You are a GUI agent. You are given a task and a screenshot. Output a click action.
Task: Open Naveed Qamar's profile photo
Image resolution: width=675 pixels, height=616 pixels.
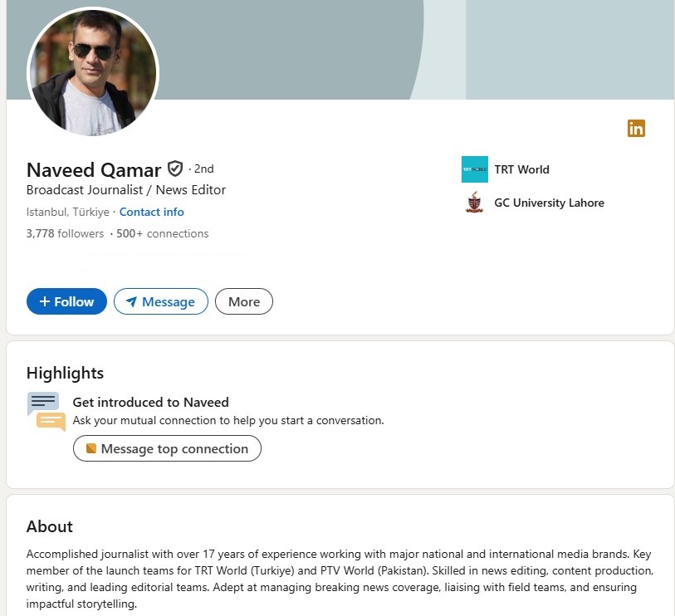tap(93, 71)
